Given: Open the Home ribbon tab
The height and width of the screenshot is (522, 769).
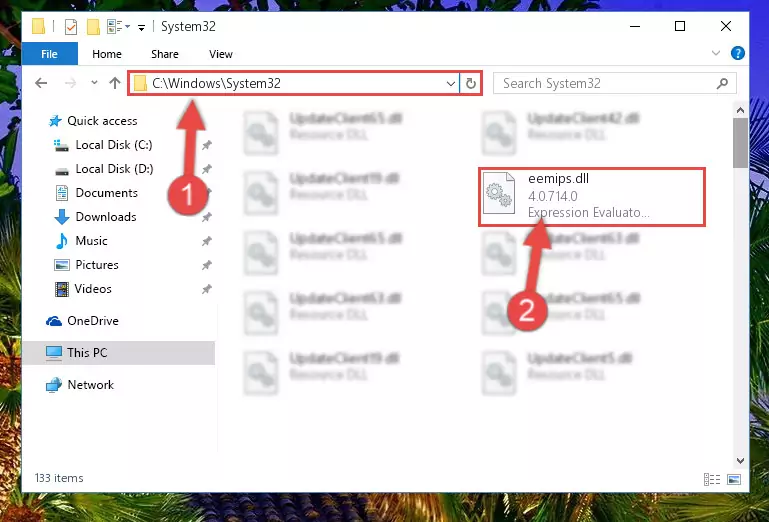Looking at the screenshot, I should [x=107, y=54].
